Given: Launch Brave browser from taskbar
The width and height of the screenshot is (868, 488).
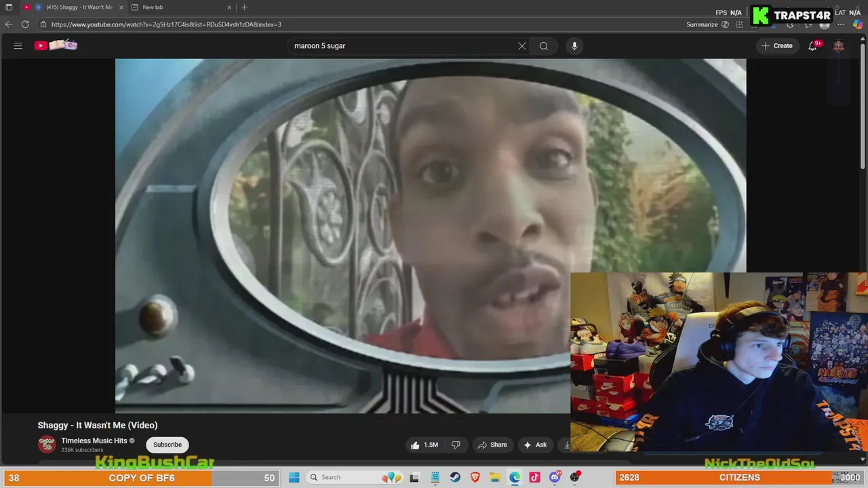Looking at the screenshot, I should point(475,477).
